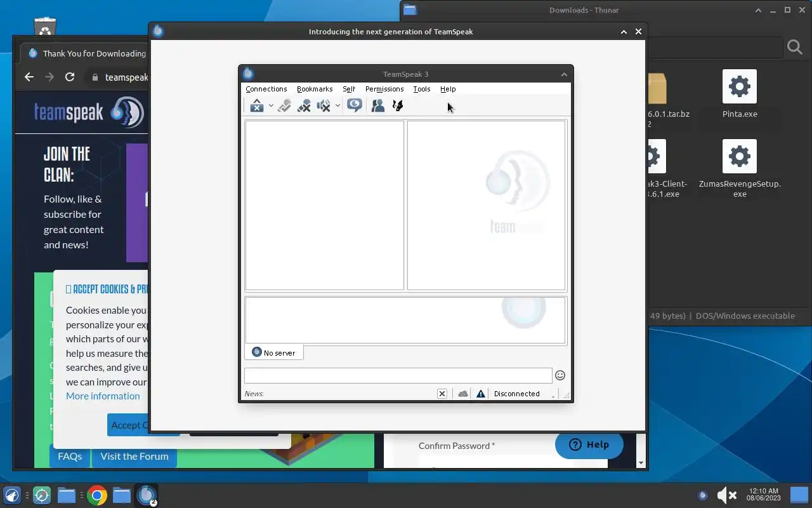Viewport: 812px width, 508px height.
Task: Open the second folder icon next to Chrome in the taskbar
Action: 122,495
